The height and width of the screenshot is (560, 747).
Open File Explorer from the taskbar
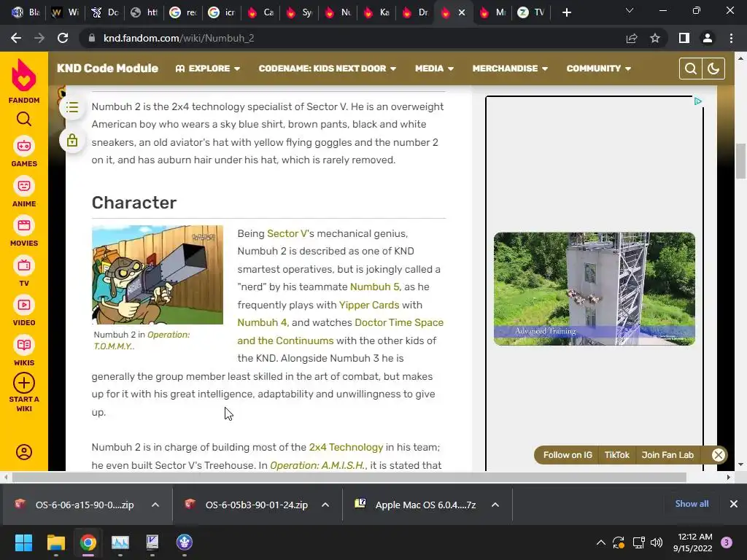pos(55,542)
